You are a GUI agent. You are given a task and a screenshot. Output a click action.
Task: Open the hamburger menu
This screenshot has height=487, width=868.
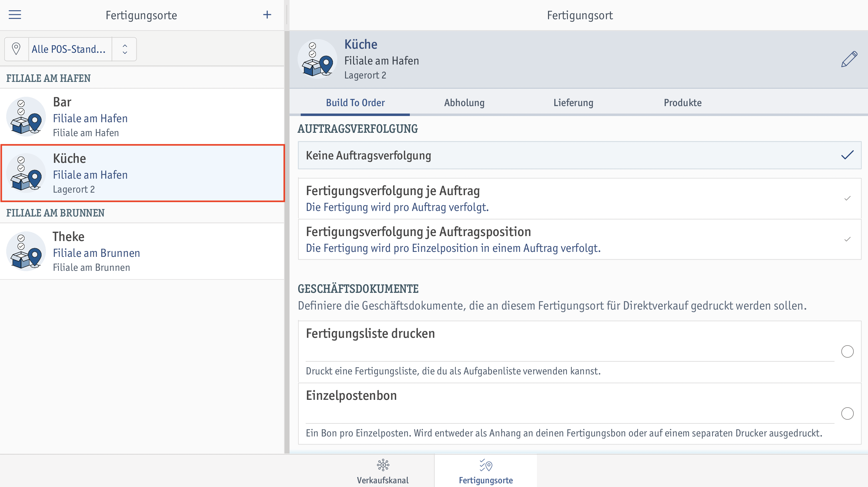pos(15,15)
